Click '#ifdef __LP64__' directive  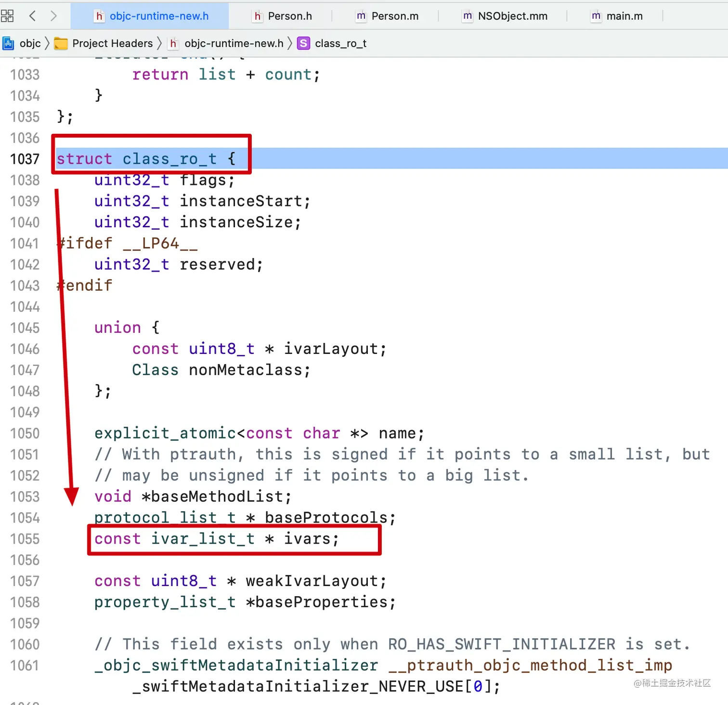(x=127, y=243)
